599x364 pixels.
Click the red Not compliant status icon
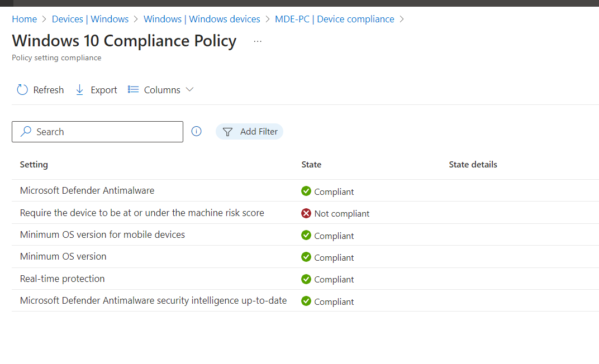pyautogui.click(x=306, y=213)
